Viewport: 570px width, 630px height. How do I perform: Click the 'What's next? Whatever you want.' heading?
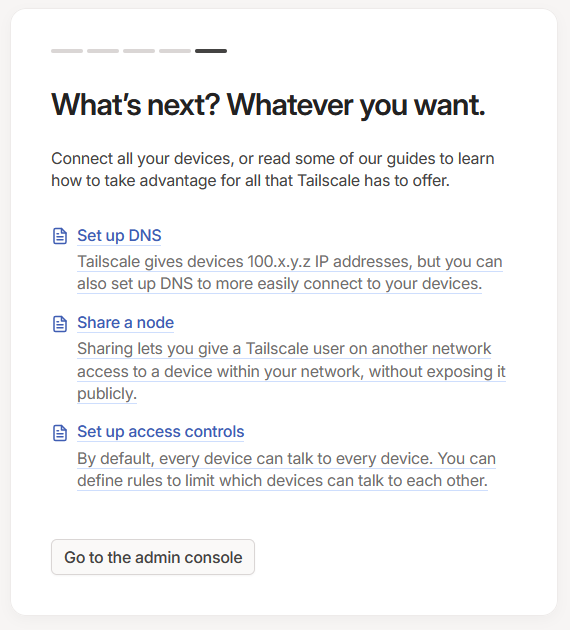click(x=268, y=105)
